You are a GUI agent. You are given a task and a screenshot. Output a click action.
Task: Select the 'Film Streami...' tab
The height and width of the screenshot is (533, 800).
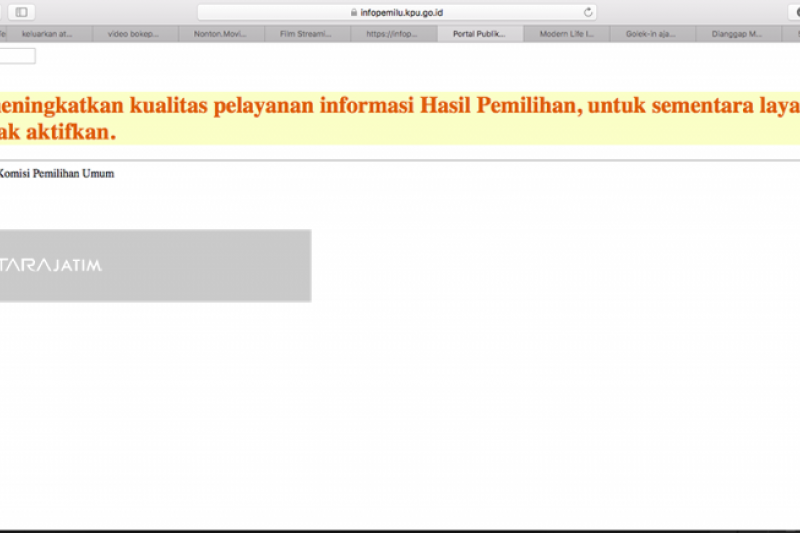pos(306,34)
